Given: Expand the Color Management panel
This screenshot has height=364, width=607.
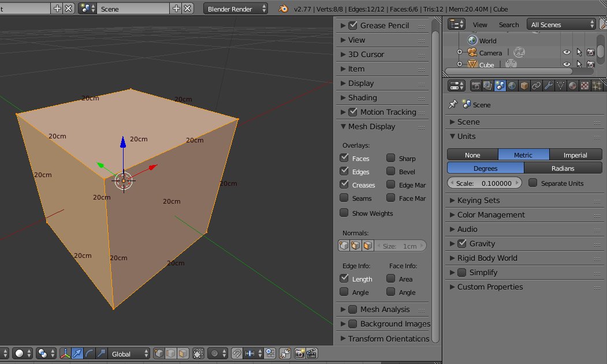Looking at the screenshot, I should 491,215.
